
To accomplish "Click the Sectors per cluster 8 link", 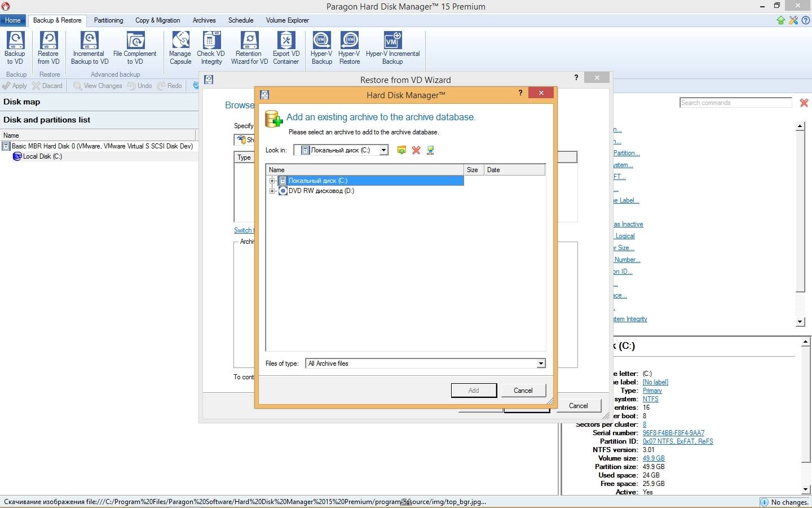I will click(645, 424).
